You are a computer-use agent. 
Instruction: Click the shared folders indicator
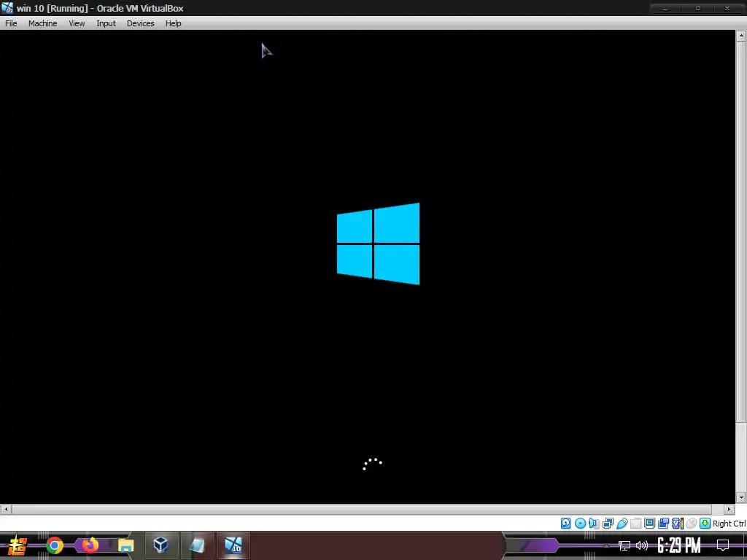(635, 524)
